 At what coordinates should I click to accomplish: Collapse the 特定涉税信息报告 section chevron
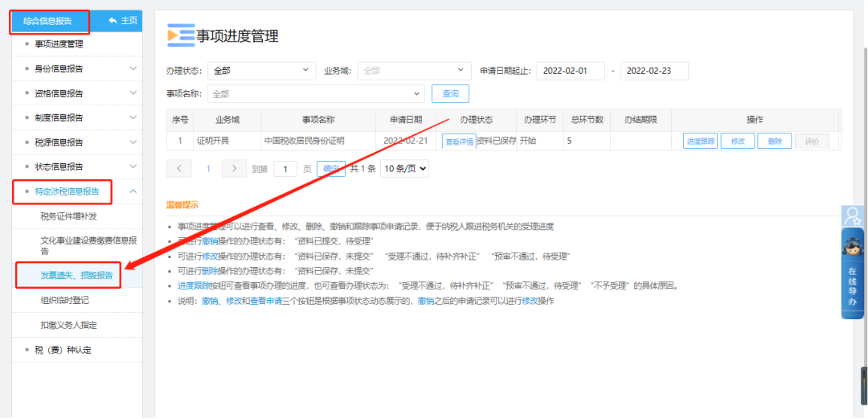click(133, 191)
